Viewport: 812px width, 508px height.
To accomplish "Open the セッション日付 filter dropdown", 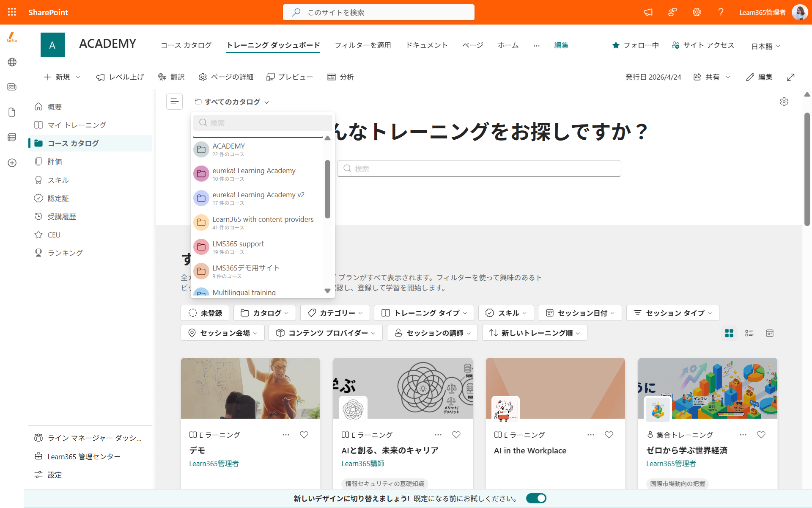I will coord(580,313).
